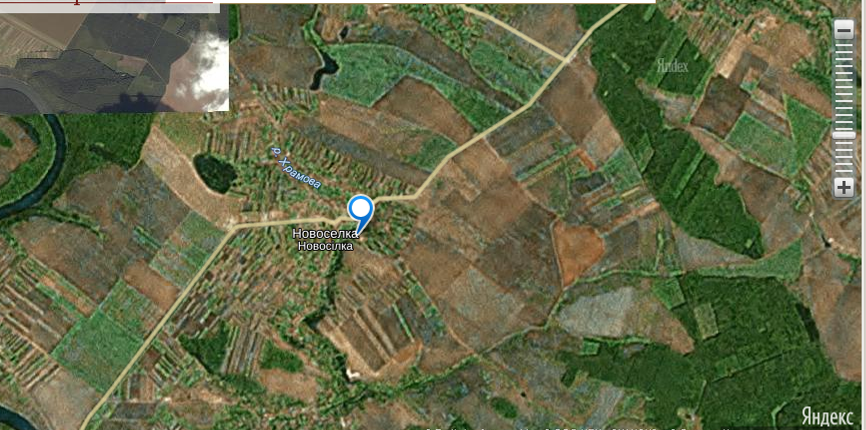The width and height of the screenshot is (866, 430).
Task: Zoom out with the minus button
Action: point(843,29)
